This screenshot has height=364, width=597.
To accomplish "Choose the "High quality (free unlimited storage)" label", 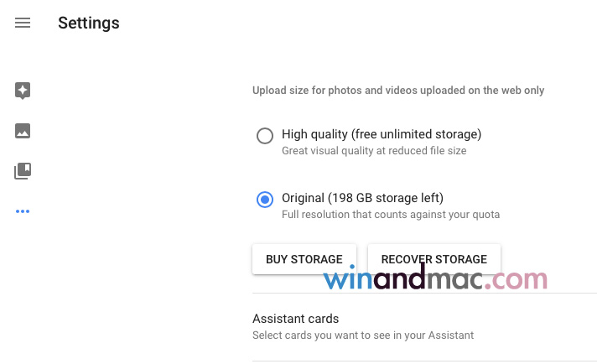I will click(x=381, y=134).
